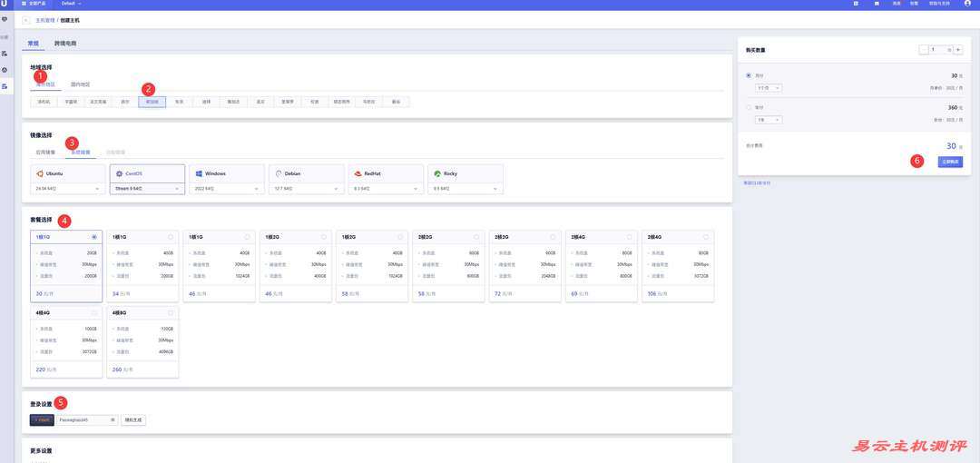The image size is (980, 463).
Task: Click the Rocky Linux logo icon
Action: coord(437,172)
